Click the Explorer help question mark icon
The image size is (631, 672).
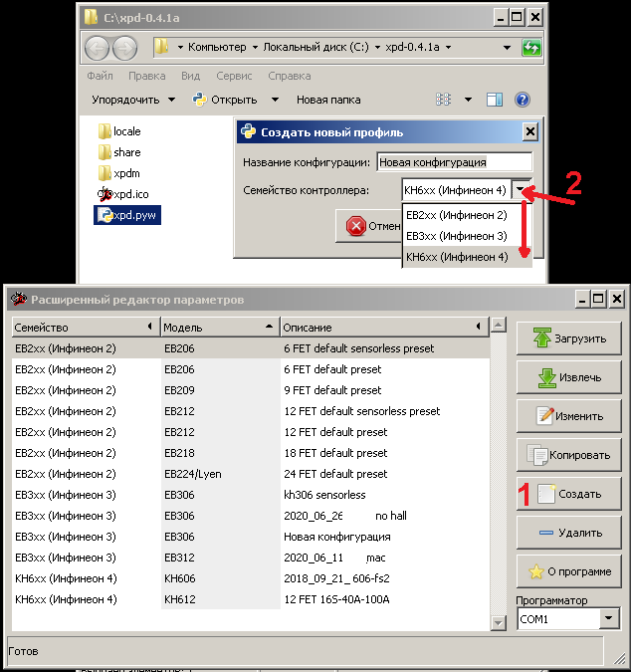point(522,100)
